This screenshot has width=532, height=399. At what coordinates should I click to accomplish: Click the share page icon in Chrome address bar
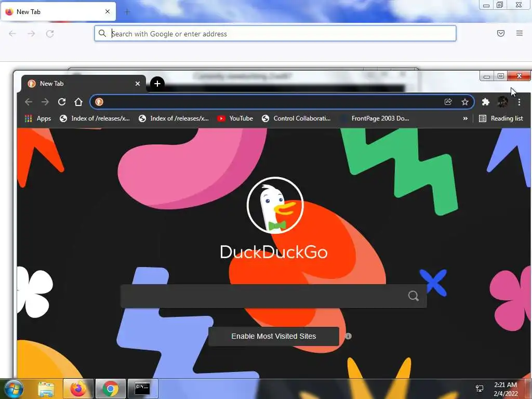click(448, 102)
